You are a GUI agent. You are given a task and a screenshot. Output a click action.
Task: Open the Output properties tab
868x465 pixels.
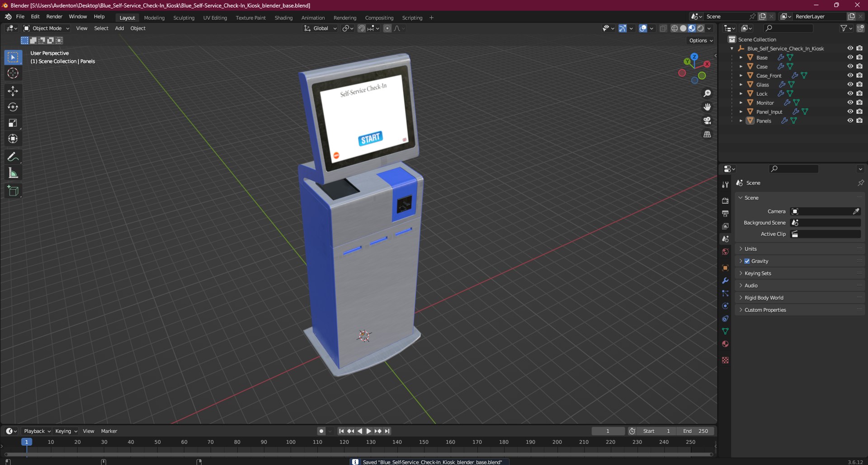[x=725, y=213]
